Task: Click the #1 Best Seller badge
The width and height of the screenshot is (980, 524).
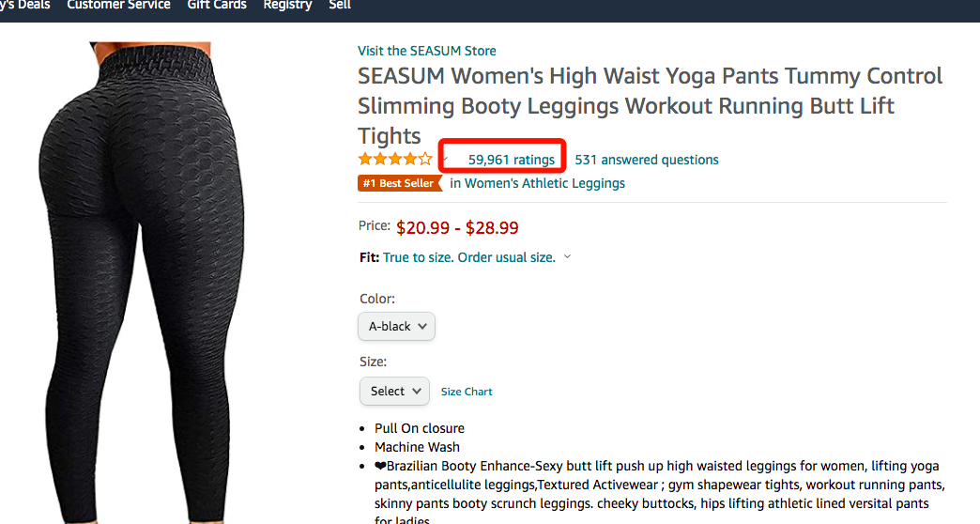Action: coord(399,183)
